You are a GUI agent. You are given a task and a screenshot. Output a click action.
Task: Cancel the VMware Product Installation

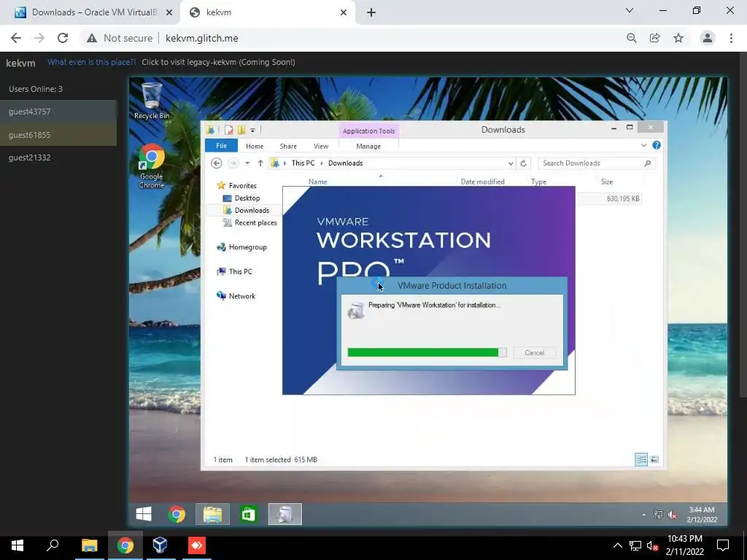point(535,353)
